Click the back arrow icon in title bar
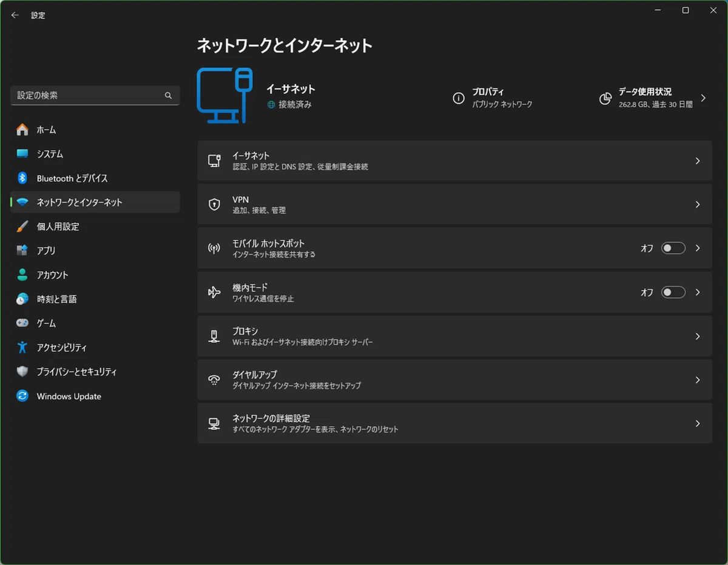This screenshot has width=728, height=565. [15, 15]
